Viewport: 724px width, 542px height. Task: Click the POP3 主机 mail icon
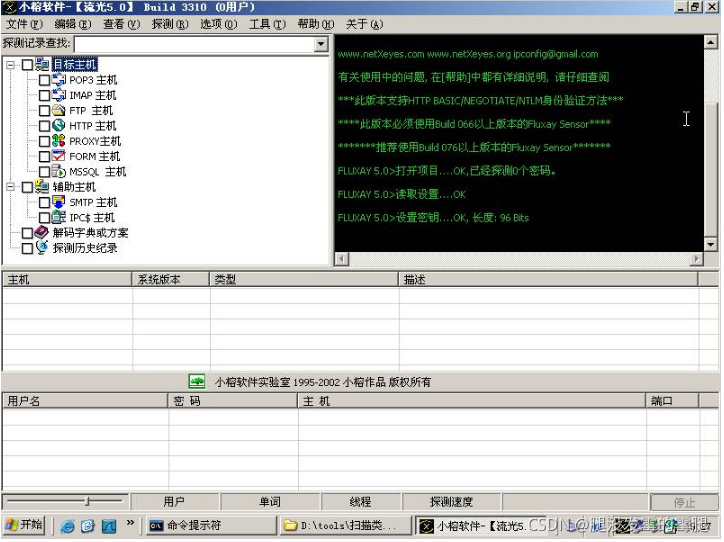[x=59, y=80]
